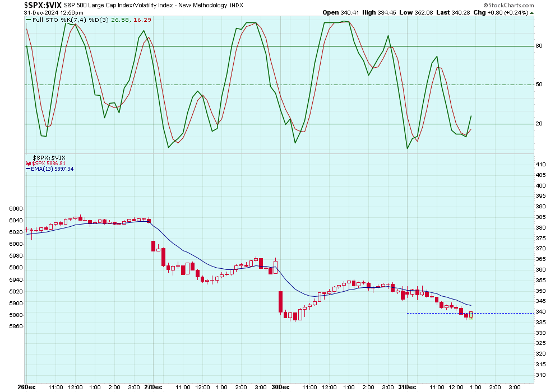Click the Chg +0.80 (+0.24%) reading
Image resolution: width=555 pixels, height=392 pixels.
501,13
